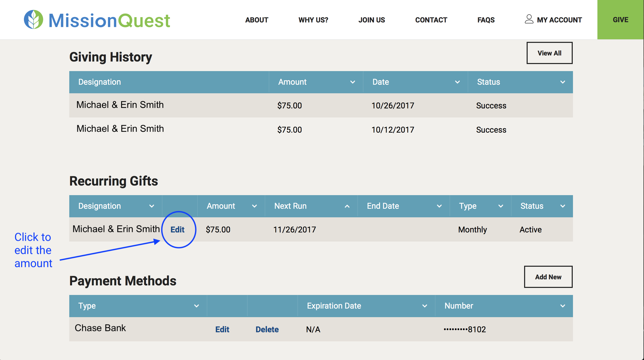
Task: Click Add New payment method button
Action: pyautogui.click(x=548, y=277)
